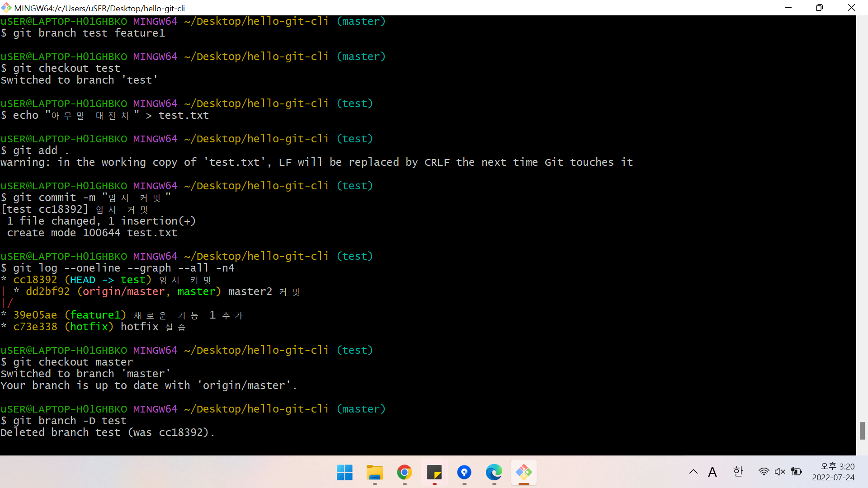
Task: Select the Git Bash taskbar icon
Action: point(524,473)
